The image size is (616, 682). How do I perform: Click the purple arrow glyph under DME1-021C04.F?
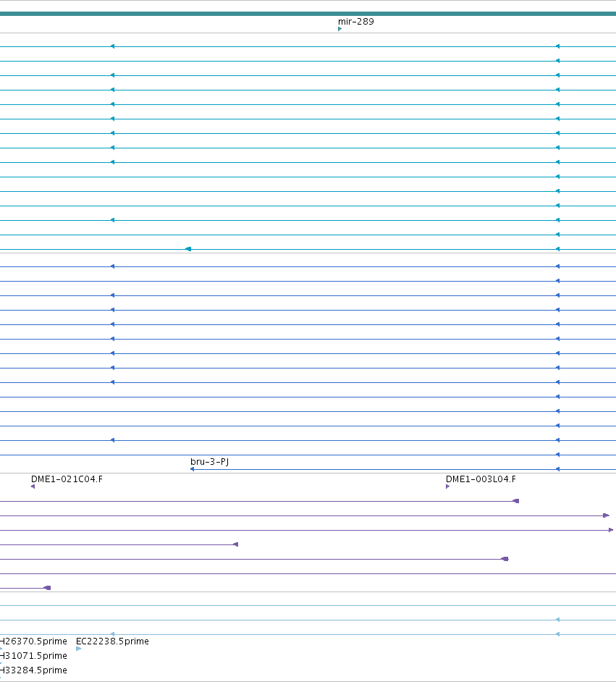pyautogui.click(x=33, y=487)
